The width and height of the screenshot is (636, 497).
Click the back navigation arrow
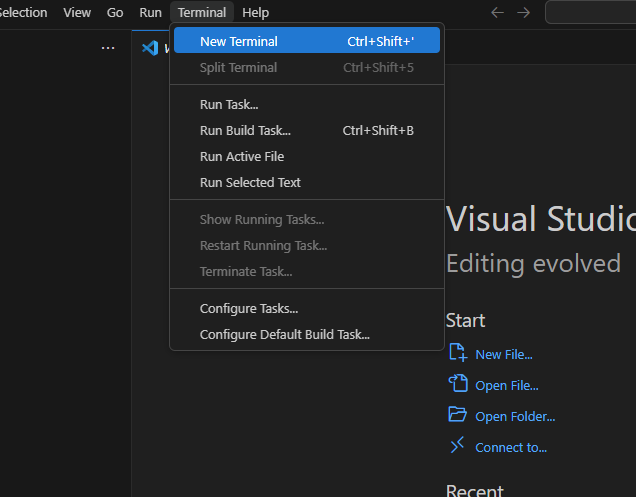pos(497,12)
